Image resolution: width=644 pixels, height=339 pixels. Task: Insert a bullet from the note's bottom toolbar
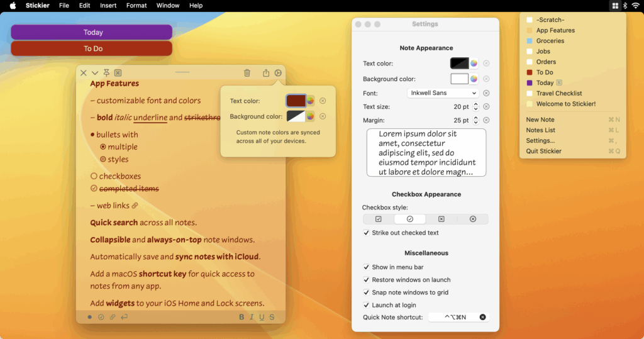pos(89,317)
